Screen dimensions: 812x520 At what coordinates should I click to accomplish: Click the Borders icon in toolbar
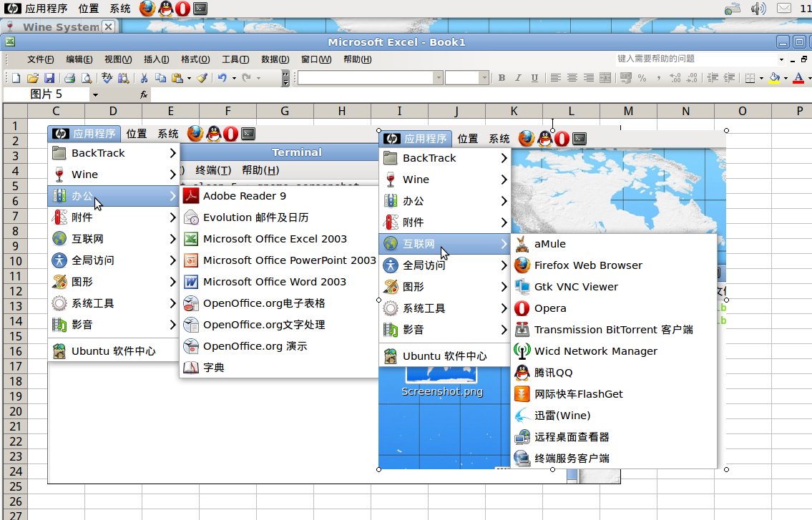pos(750,78)
